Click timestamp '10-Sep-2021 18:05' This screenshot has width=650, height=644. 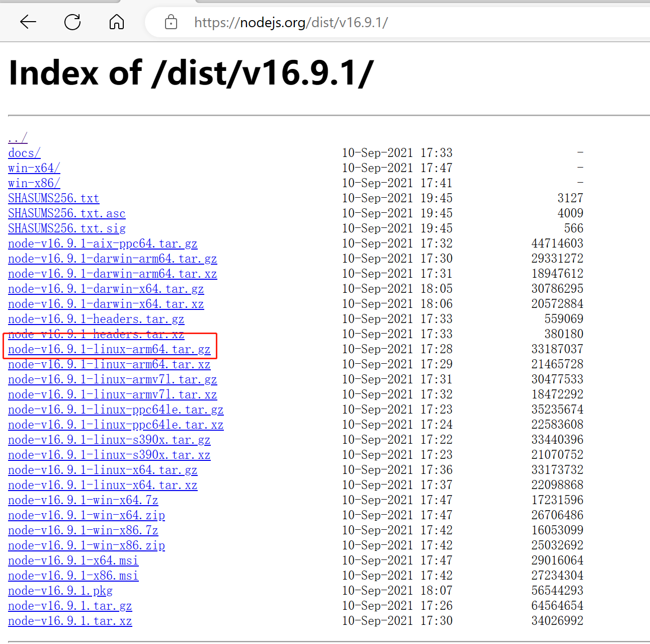397,289
